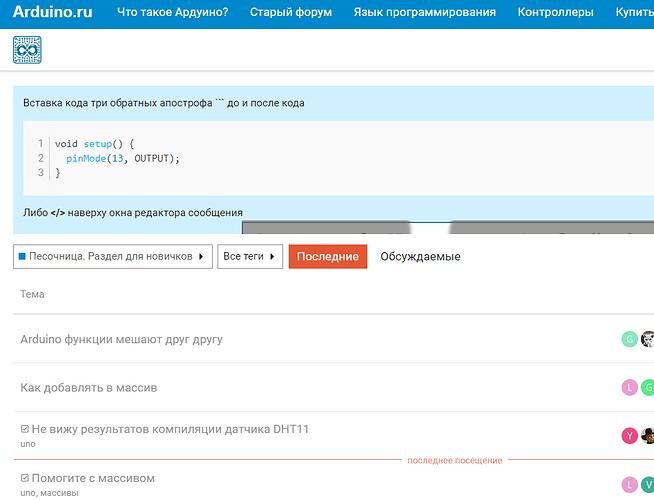Sort topics by the 'Тема' column header
Screen dimensions: 654x500
[32, 294]
